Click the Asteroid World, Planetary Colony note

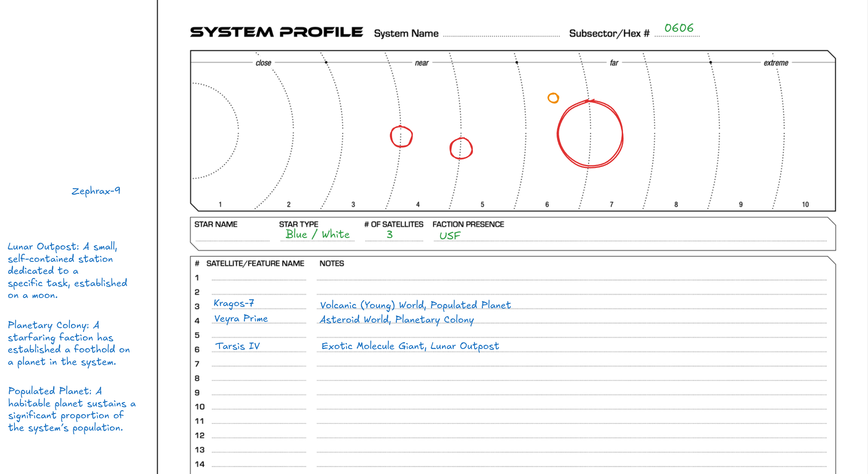(396, 320)
